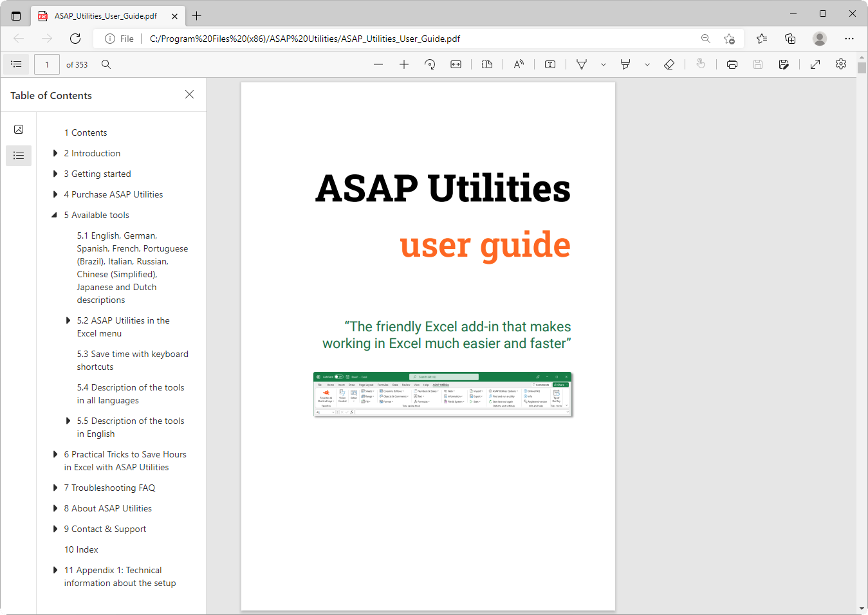Select the Add text tool

coord(550,64)
